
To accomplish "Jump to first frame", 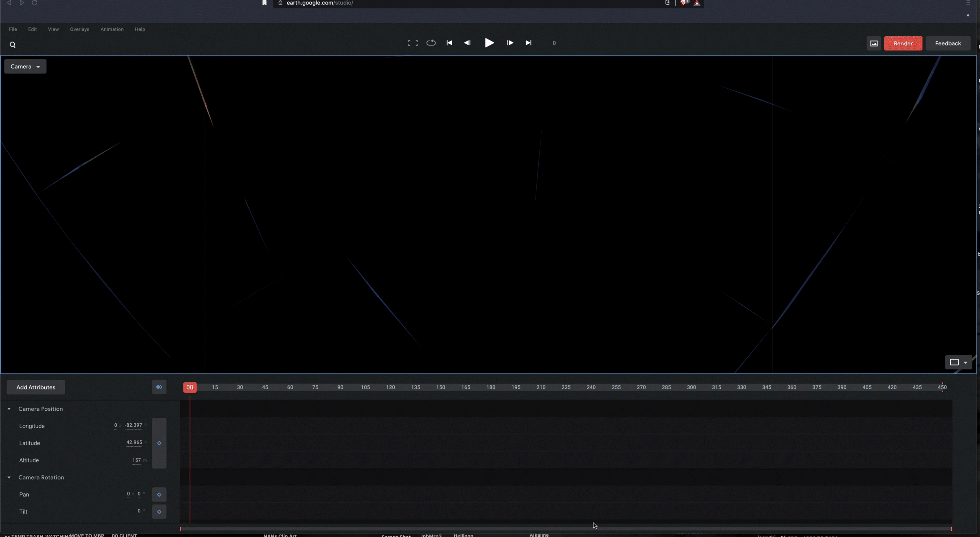I will pos(449,43).
